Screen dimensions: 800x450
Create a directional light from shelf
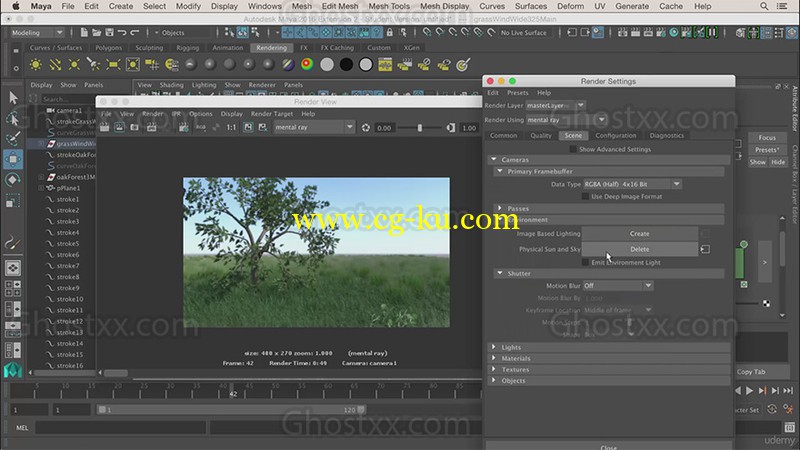point(55,65)
